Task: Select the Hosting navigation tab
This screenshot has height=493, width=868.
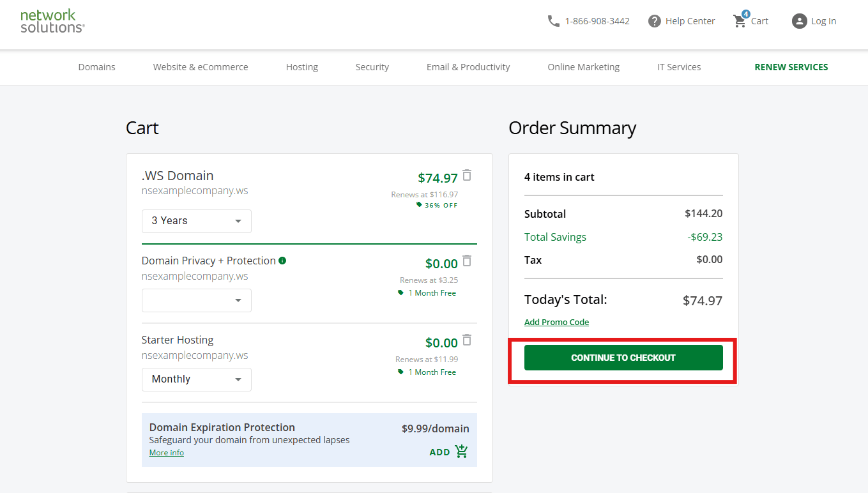Action: [x=301, y=67]
